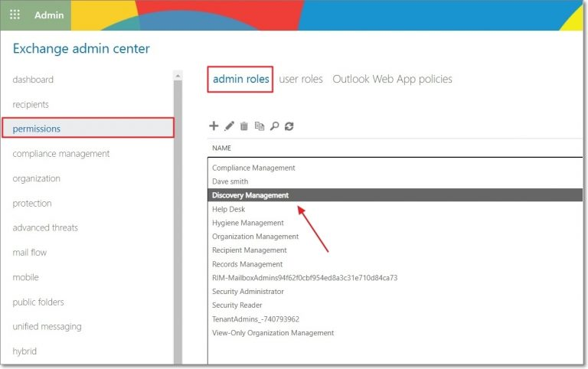
Task: Open mobile in the sidebar
Action: (x=25, y=277)
